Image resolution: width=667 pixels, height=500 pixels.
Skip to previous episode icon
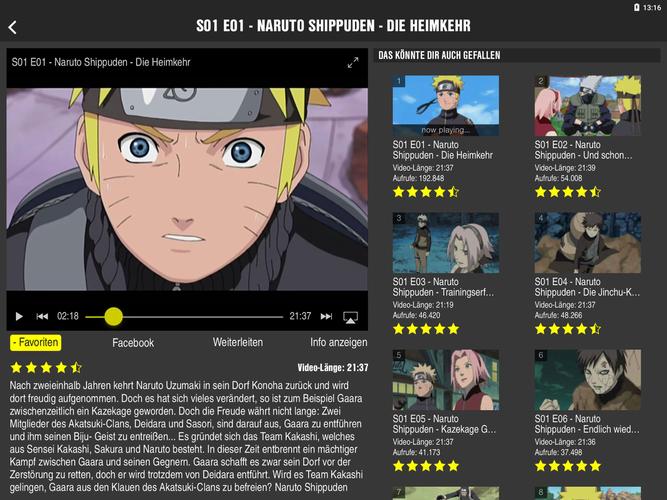(x=42, y=316)
